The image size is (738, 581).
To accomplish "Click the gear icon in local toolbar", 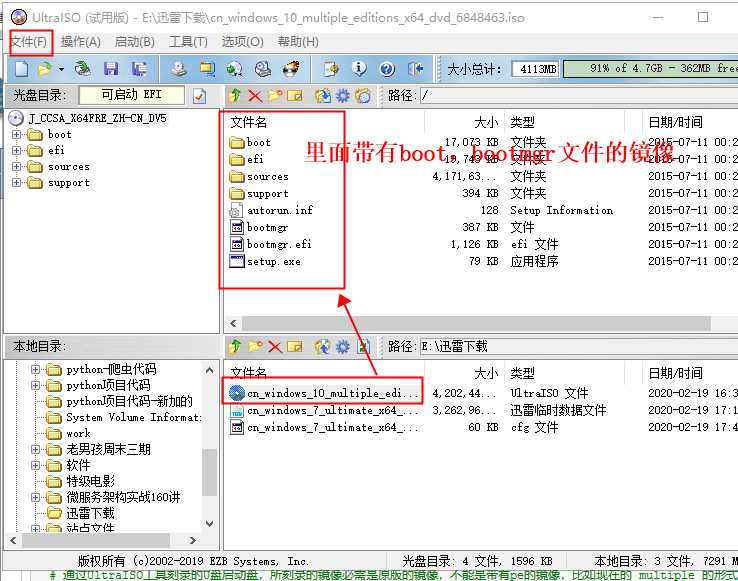I will point(343,347).
